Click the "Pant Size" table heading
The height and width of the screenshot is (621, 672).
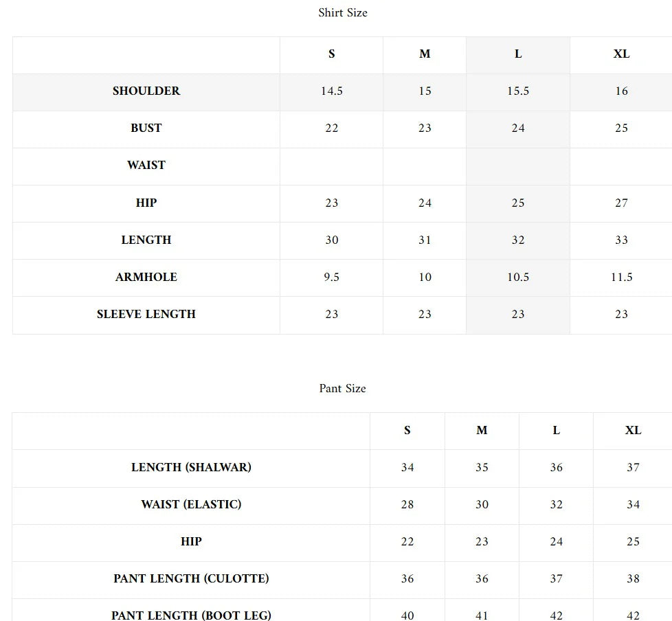click(343, 389)
